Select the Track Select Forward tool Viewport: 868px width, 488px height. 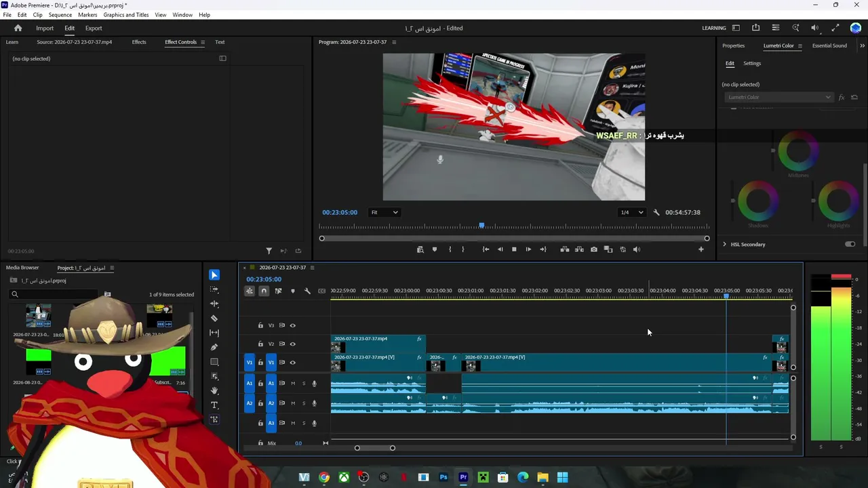pyautogui.click(x=214, y=289)
